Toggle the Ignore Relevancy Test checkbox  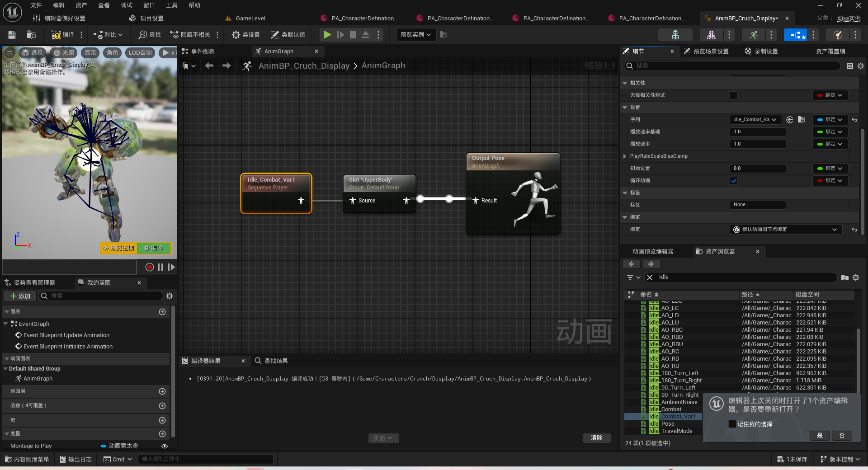[734, 95]
